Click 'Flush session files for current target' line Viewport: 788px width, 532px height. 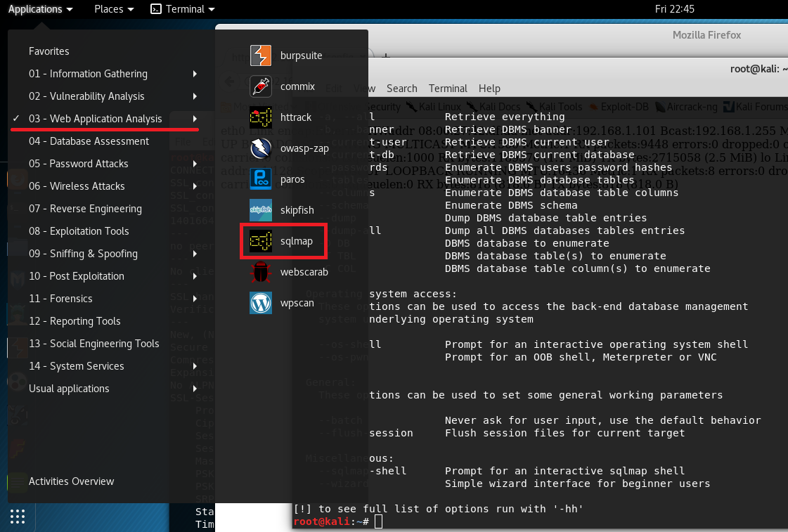[x=565, y=433]
